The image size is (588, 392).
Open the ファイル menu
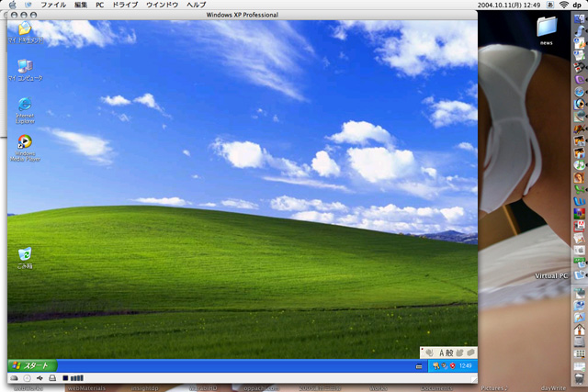53,5
